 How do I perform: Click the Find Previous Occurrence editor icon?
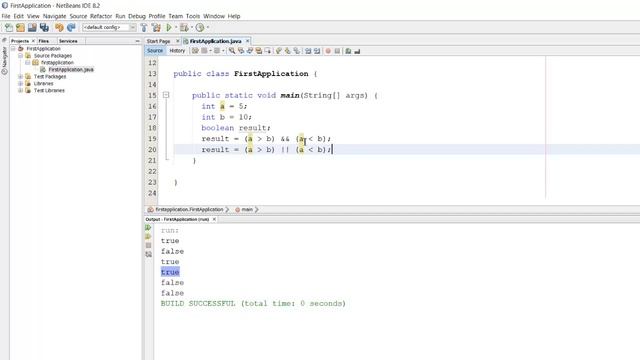(241, 51)
